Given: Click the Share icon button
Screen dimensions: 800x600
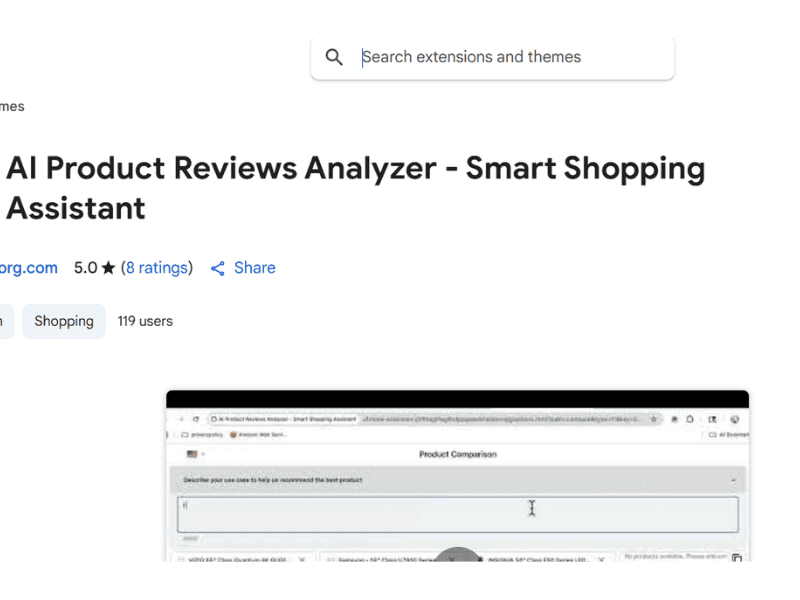Looking at the screenshot, I should pyautogui.click(x=218, y=268).
